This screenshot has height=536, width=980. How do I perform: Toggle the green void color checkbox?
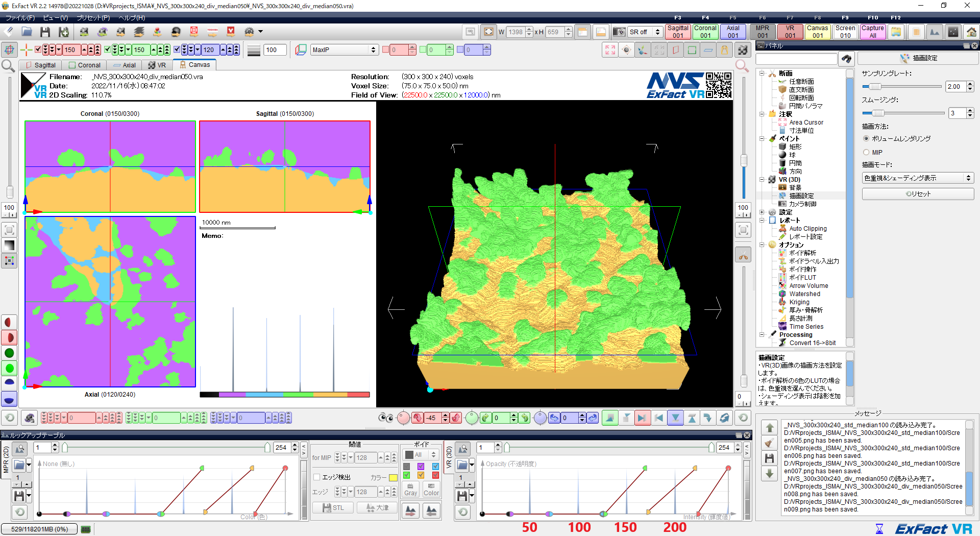406,475
